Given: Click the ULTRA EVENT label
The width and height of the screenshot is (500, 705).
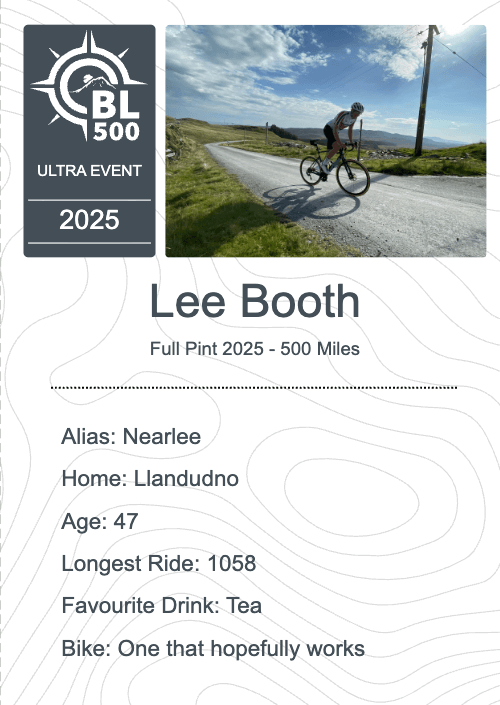Looking at the screenshot, I should coord(89,171).
